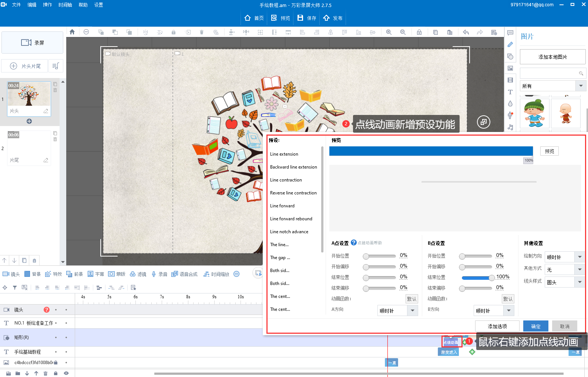Open the 字幕 subtitle timeline tool
Image resolution: width=588 pixels, height=377 pixels.
96,274
